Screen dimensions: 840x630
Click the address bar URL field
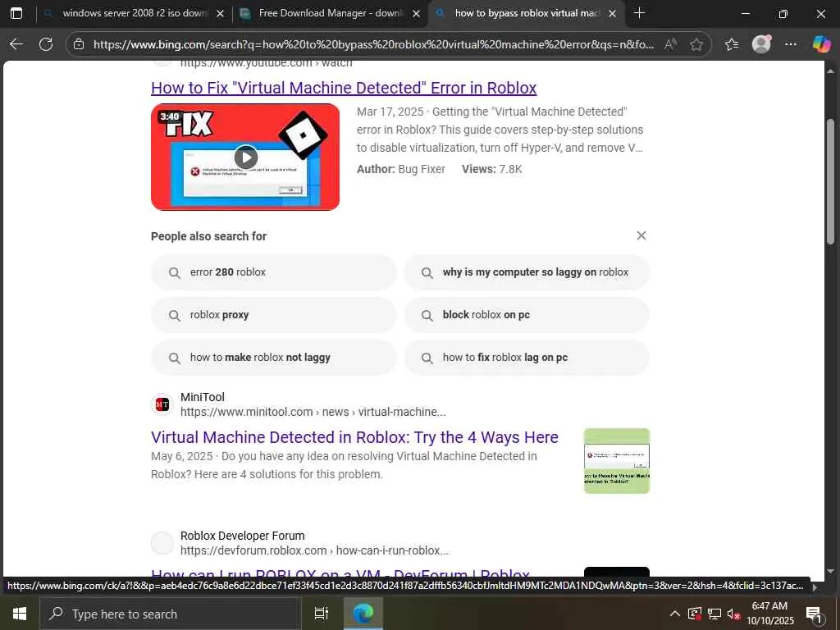tap(373, 44)
